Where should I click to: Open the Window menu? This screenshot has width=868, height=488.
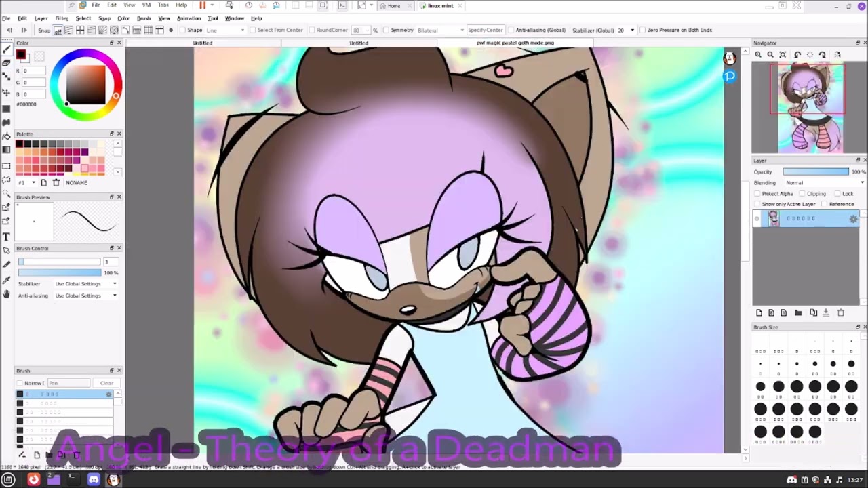[x=234, y=18]
